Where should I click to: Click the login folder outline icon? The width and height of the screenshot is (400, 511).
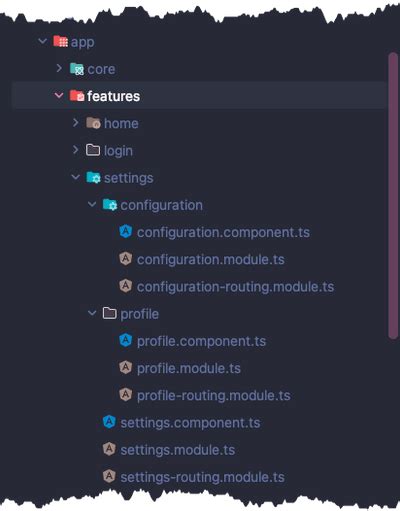(x=93, y=150)
